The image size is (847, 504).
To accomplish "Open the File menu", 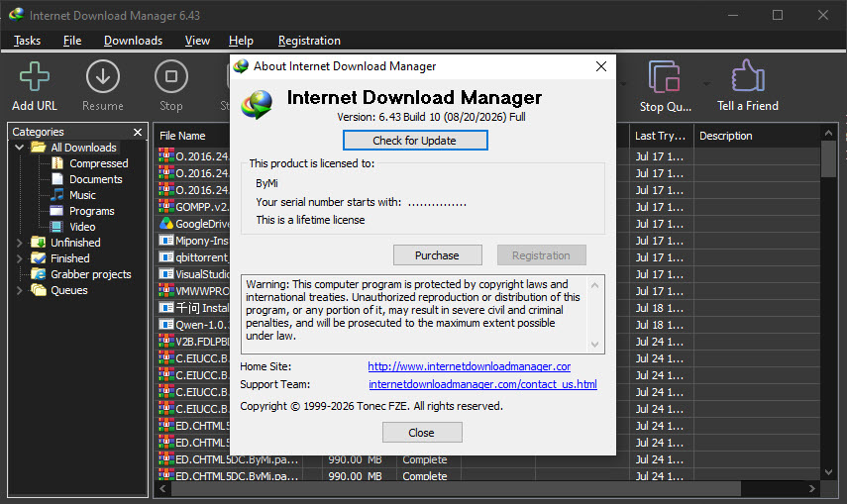I will (72, 41).
